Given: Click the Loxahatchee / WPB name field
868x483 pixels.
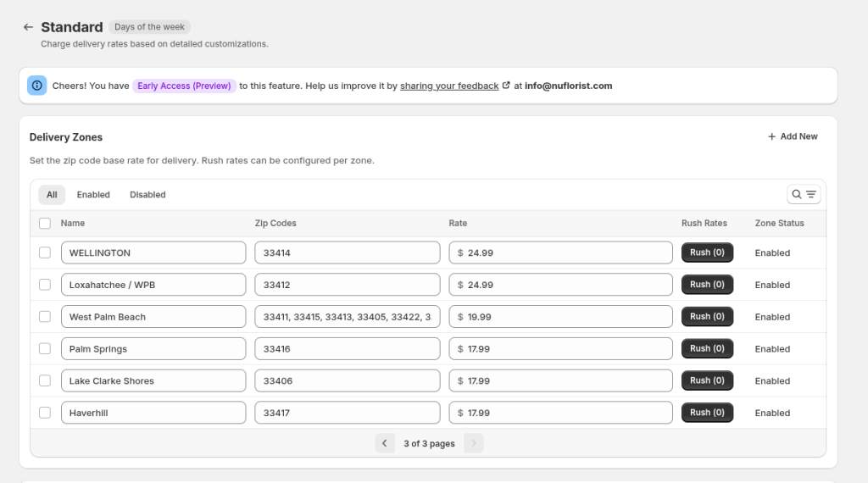Looking at the screenshot, I should coord(153,285).
